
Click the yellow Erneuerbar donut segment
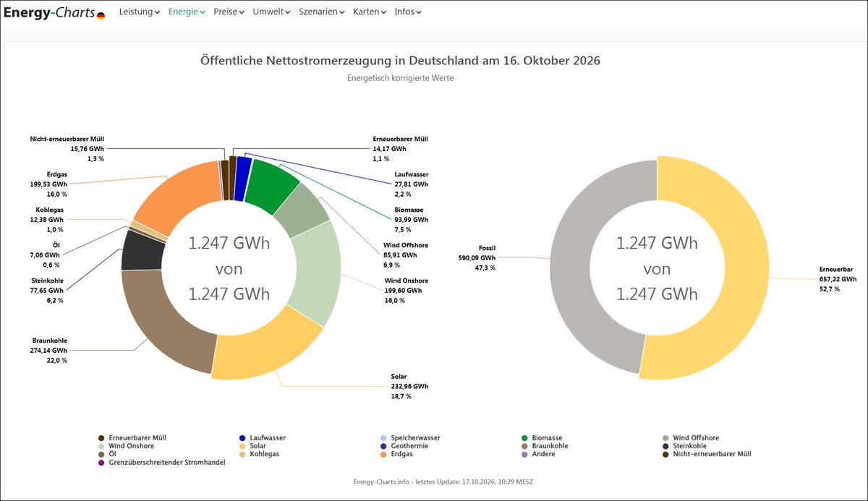pyautogui.click(x=745, y=269)
